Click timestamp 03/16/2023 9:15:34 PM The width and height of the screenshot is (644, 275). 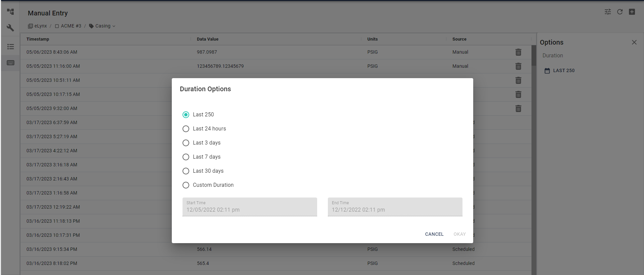click(x=52, y=249)
